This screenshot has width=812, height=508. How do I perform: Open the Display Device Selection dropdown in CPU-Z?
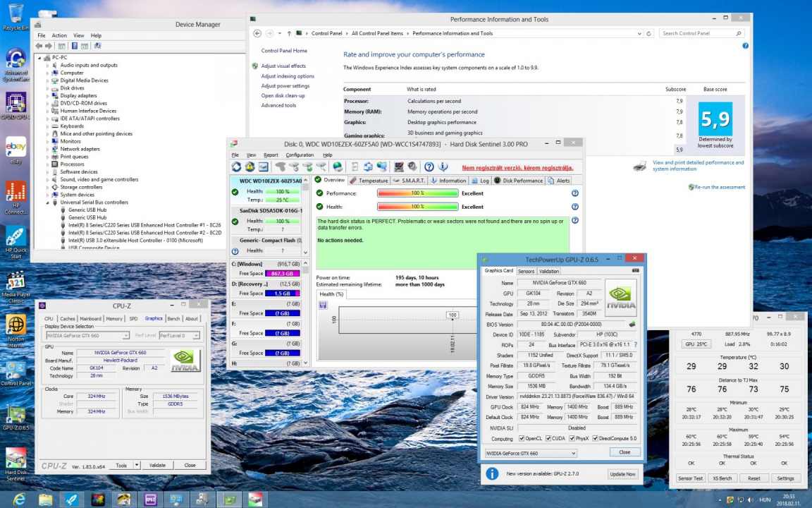tap(87, 335)
